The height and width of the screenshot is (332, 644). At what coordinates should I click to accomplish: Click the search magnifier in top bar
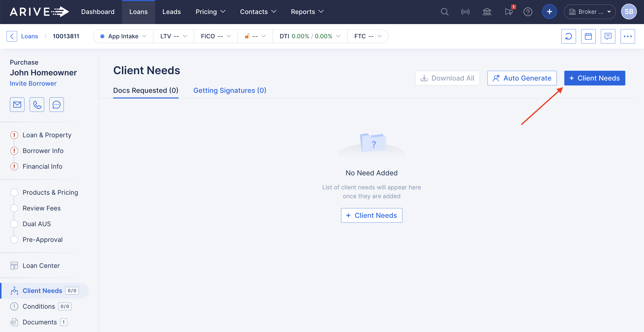(444, 12)
